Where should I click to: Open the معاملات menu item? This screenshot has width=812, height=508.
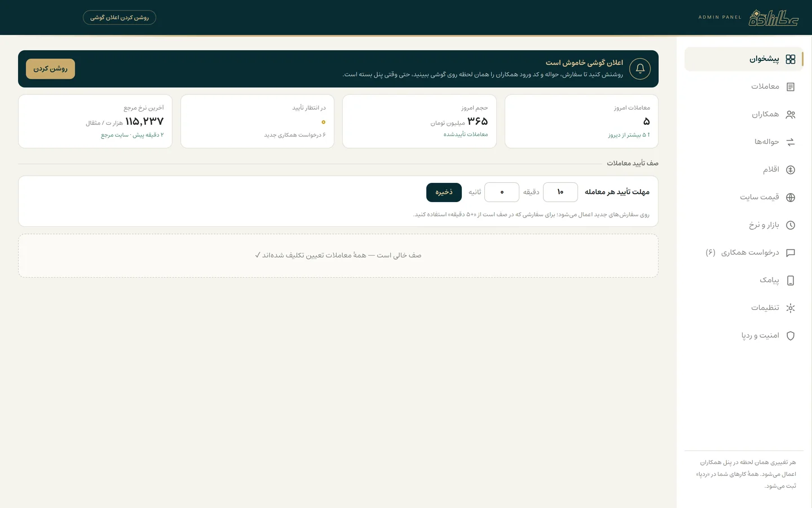744,87
